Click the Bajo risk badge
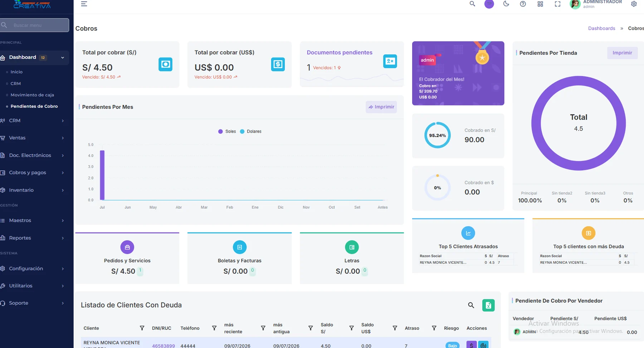The width and height of the screenshot is (644, 348). (453, 345)
